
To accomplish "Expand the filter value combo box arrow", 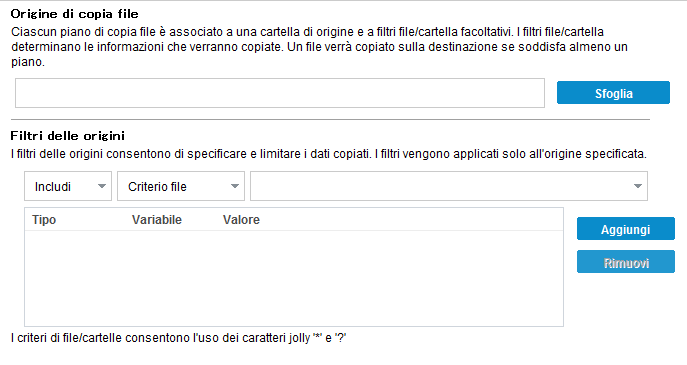I will (x=638, y=186).
